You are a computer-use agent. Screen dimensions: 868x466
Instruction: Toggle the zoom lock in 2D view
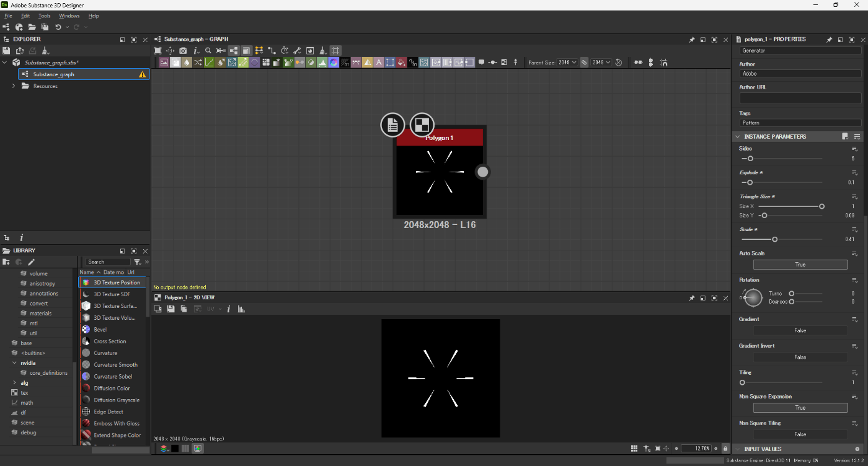725,448
